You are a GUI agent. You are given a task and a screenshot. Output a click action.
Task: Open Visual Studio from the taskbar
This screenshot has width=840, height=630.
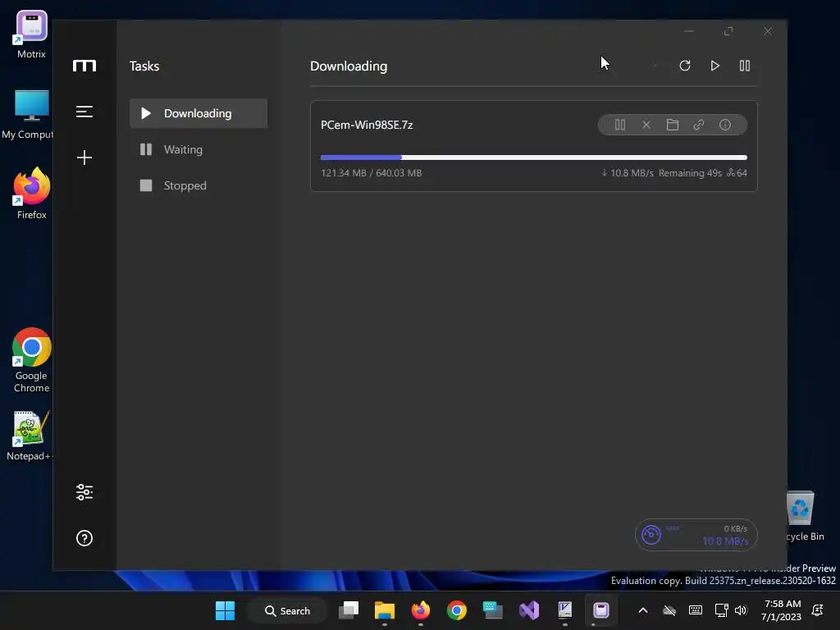tap(529, 610)
